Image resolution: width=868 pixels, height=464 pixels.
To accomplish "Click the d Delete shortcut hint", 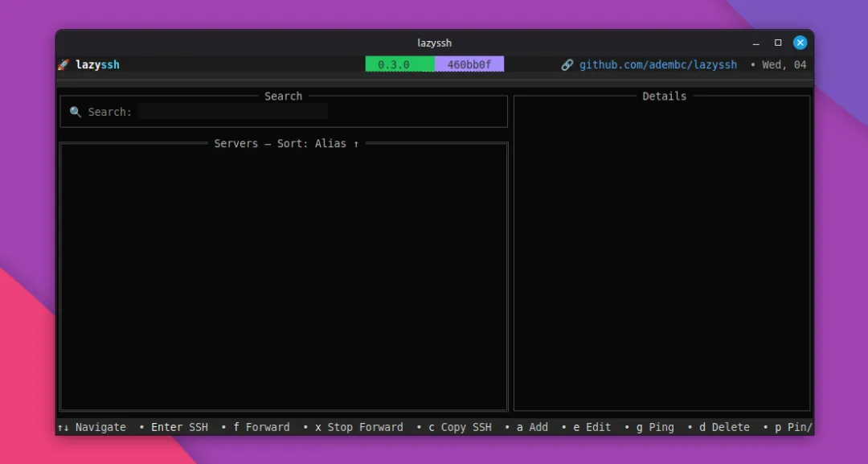I will 725,427.
